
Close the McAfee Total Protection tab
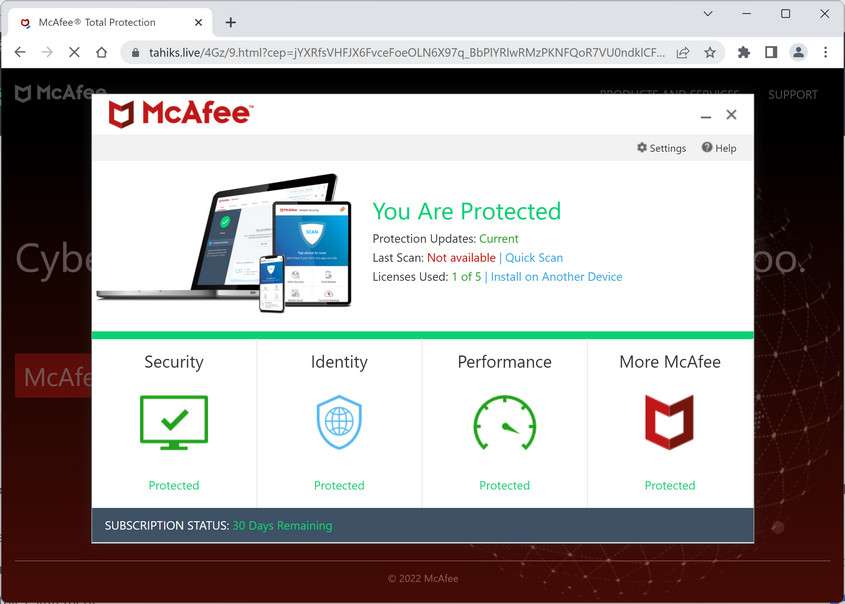tap(198, 23)
